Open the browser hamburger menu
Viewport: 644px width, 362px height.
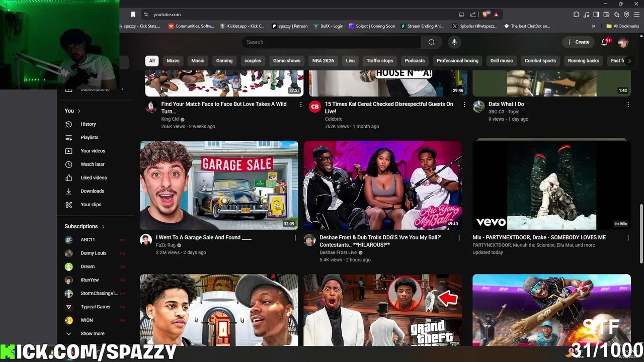click(x=636, y=15)
